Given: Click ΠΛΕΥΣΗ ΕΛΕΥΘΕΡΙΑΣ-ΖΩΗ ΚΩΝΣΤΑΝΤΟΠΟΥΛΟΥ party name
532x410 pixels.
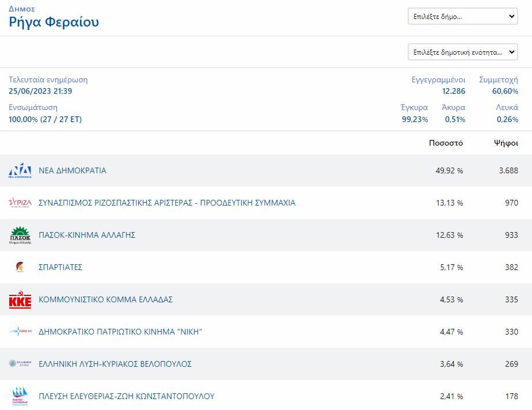Looking at the screenshot, I should click(x=126, y=397).
